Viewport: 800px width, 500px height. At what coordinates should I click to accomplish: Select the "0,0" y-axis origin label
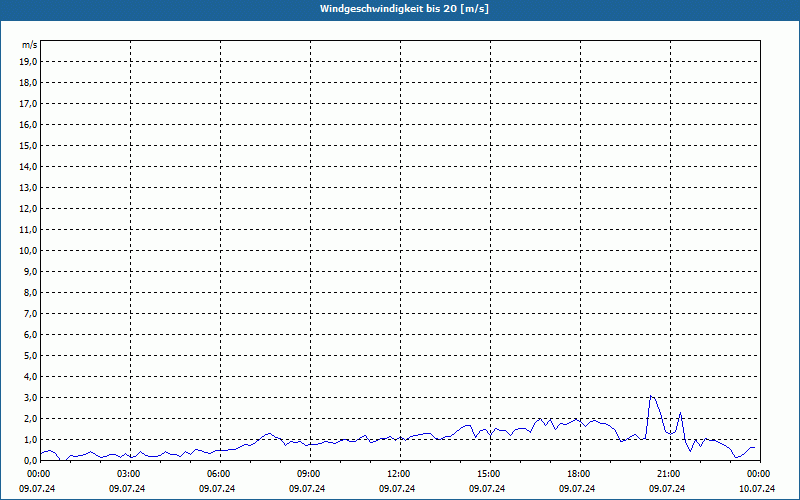pos(31,460)
